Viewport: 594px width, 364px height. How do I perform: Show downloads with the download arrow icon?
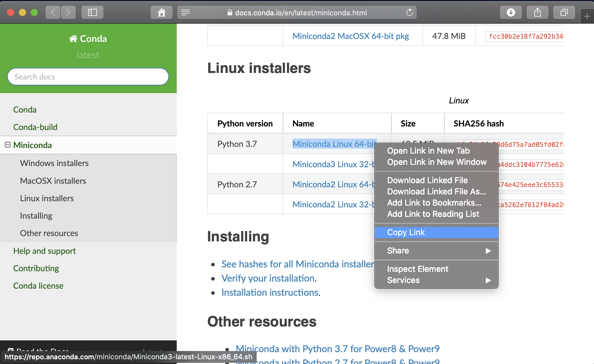pos(511,12)
